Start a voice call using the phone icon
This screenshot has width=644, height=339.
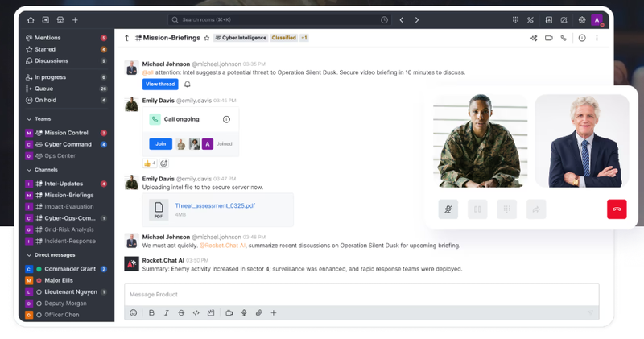coord(563,38)
